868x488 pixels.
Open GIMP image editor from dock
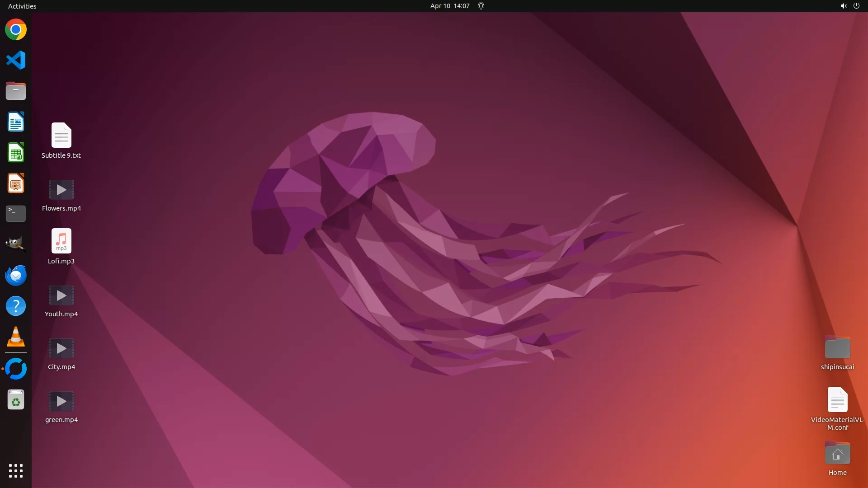[x=16, y=244]
